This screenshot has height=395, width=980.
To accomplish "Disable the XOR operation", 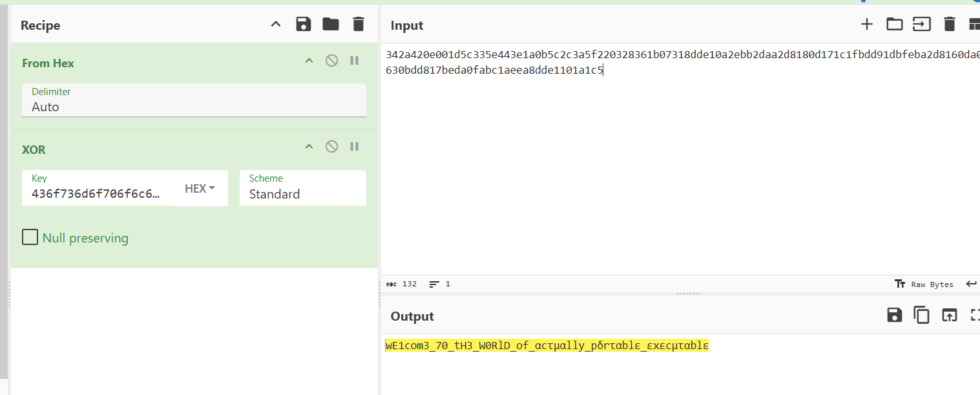I will coord(331,147).
